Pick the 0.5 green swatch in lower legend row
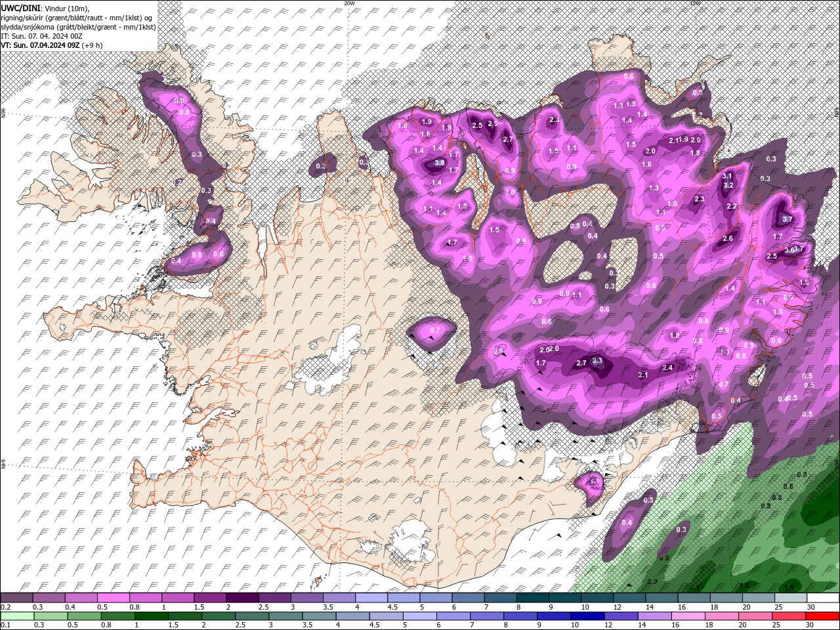This screenshot has width=840, height=630. (x=84, y=616)
